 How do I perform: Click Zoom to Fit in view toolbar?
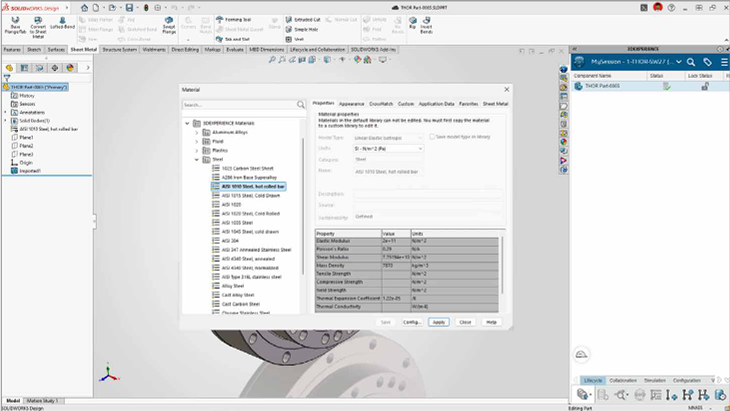pos(272,60)
